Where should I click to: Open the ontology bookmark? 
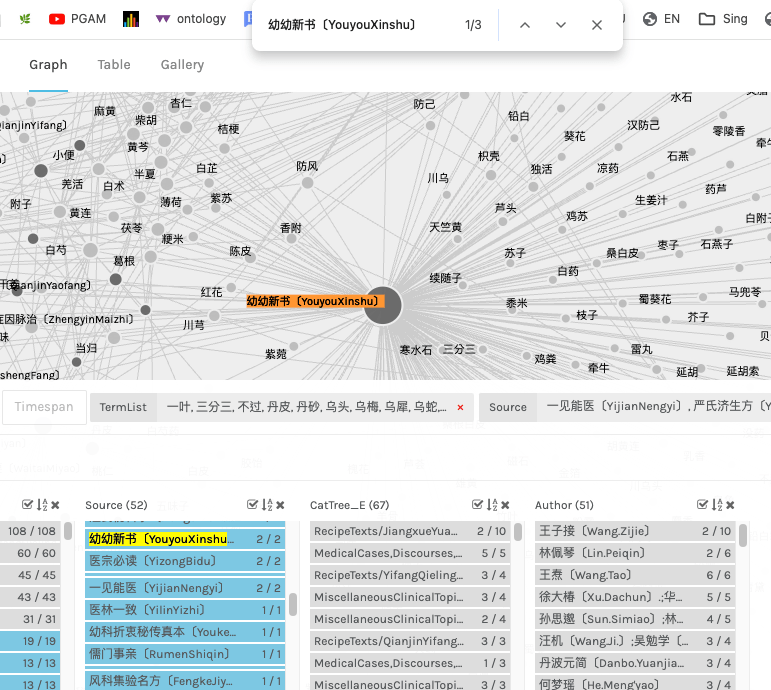click(x=191, y=18)
